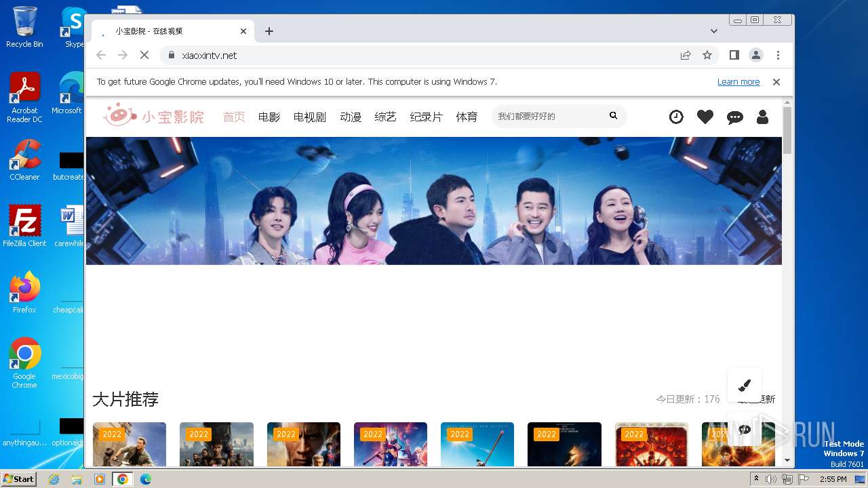
Task: Open Microsoft Edge in the taskbar
Action: pos(146,479)
